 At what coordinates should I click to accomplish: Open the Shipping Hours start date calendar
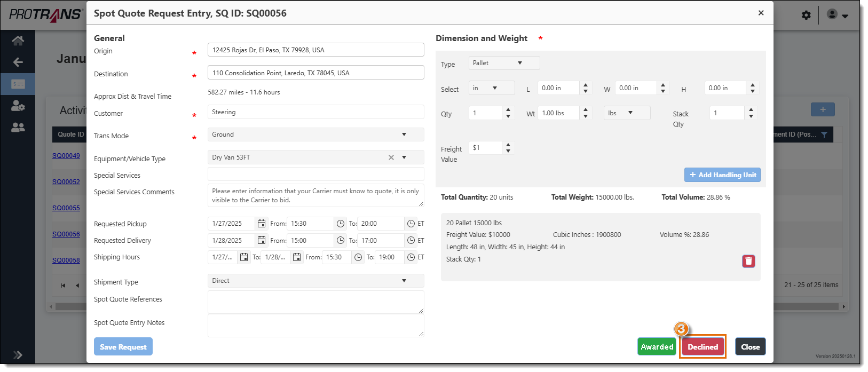point(243,257)
